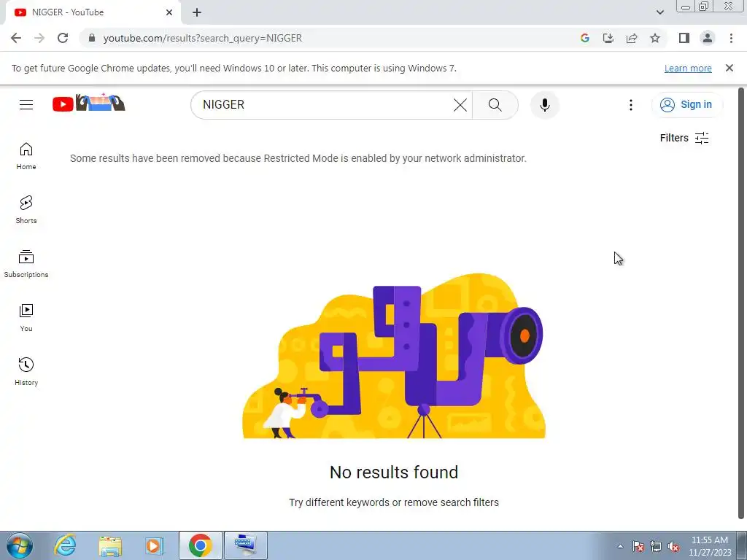The height and width of the screenshot is (560, 747).
Task: Click the magnifying glass search button
Action: coord(495,105)
